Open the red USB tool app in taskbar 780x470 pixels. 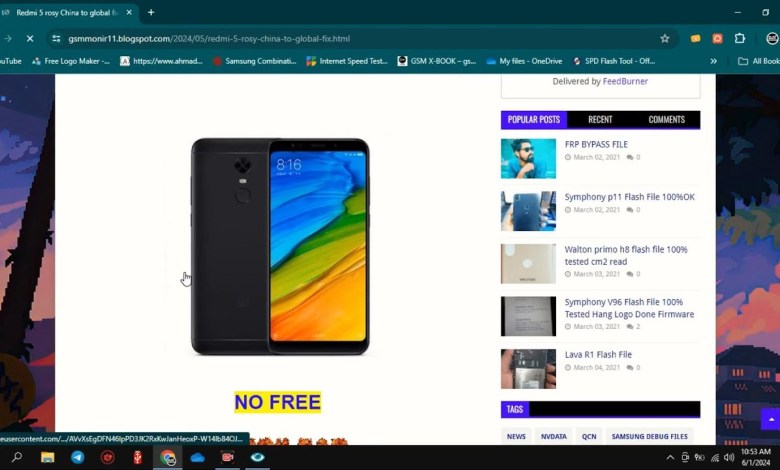pyautogui.click(x=138, y=457)
